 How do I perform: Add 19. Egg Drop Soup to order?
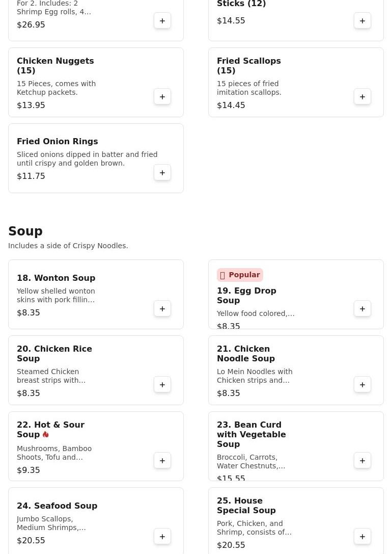(362, 309)
